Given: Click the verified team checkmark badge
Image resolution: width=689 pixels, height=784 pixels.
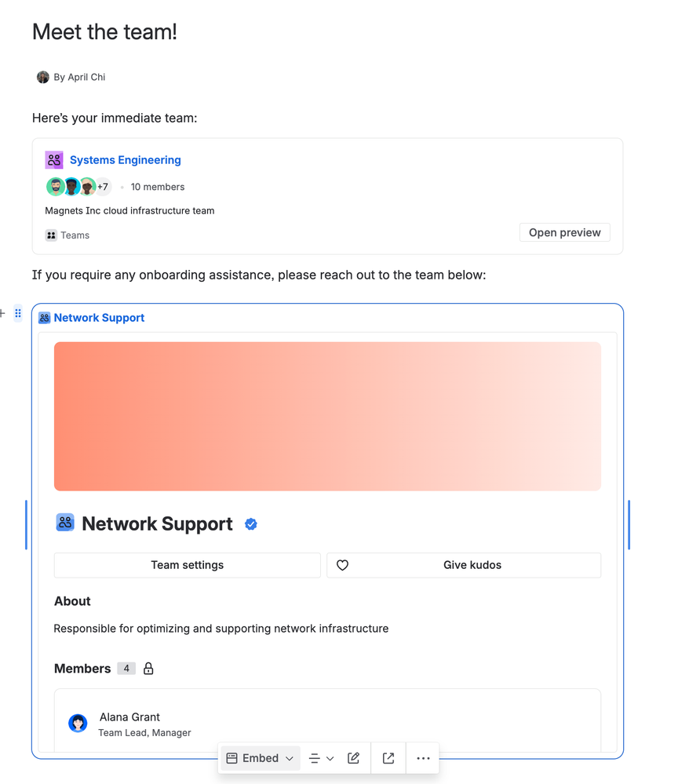Looking at the screenshot, I should pos(251,524).
